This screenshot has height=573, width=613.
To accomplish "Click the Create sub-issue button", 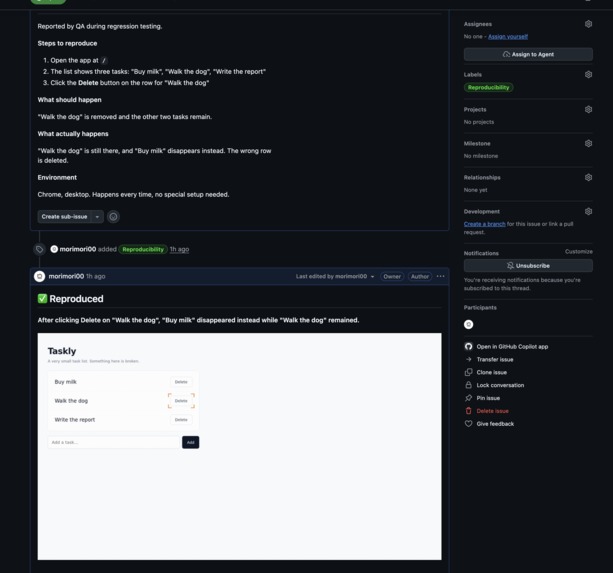I will pyautogui.click(x=65, y=217).
